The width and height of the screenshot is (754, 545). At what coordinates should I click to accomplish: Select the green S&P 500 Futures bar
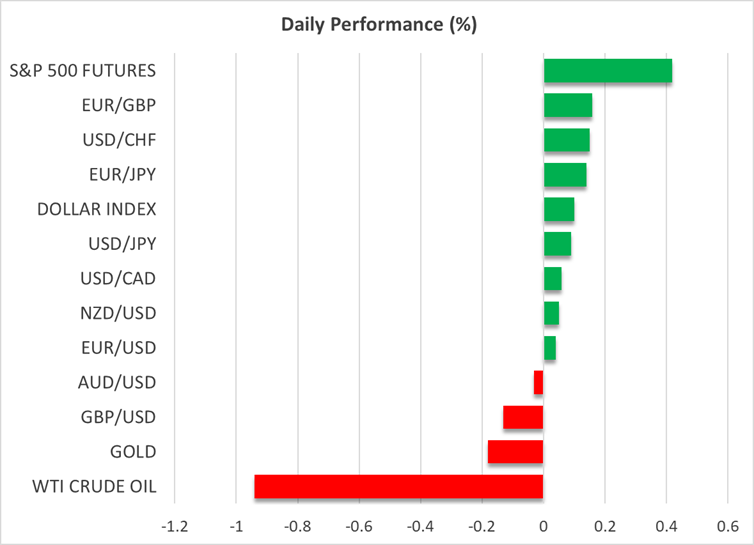click(607, 71)
